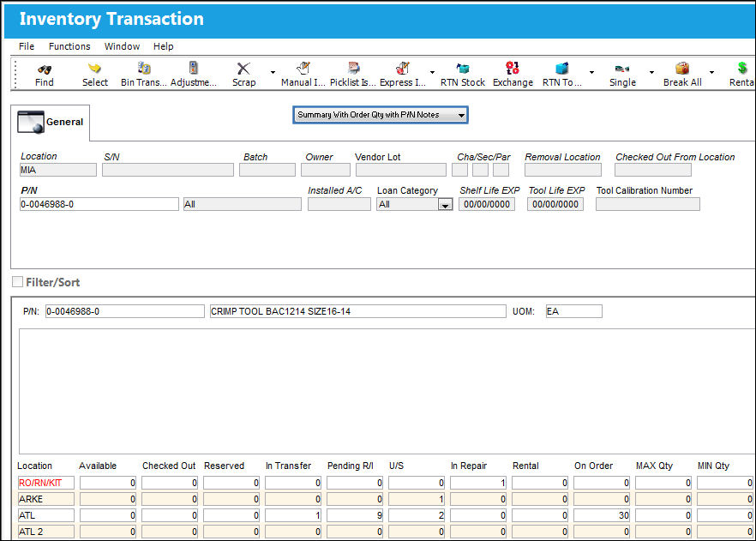This screenshot has height=541, width=756.
Task: Click the Checked Out From Location field
Action: pyautogui.click(x=653, y=170)
